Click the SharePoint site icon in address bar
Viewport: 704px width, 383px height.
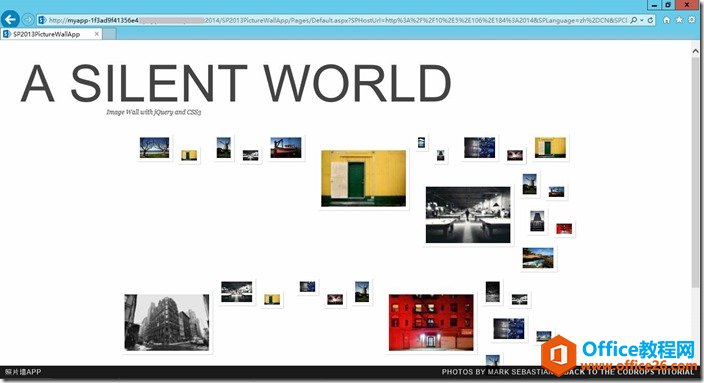pos(42,20)
